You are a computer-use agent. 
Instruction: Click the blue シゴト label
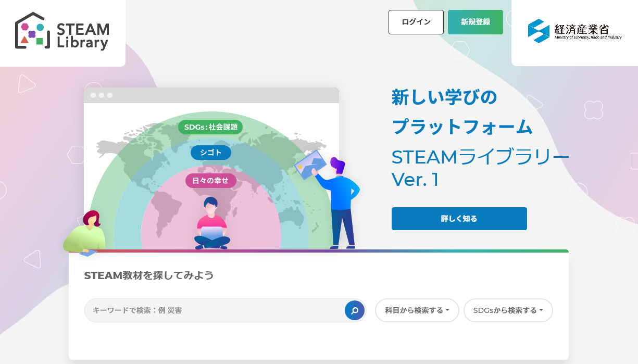[210, 153]
